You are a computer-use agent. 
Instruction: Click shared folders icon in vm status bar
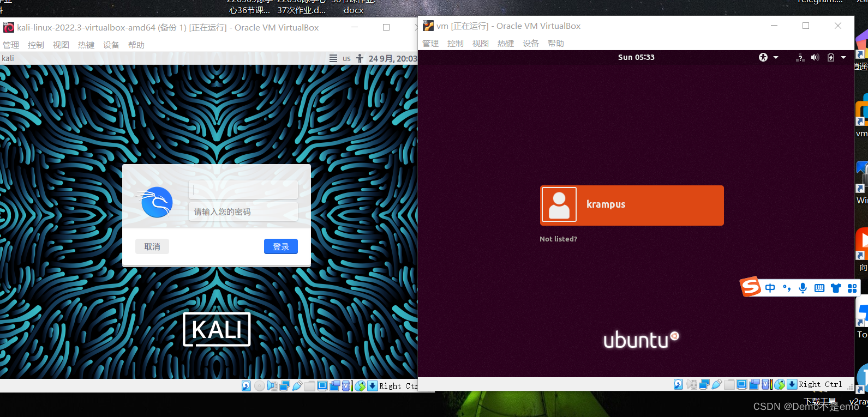(x=729, y=384)
